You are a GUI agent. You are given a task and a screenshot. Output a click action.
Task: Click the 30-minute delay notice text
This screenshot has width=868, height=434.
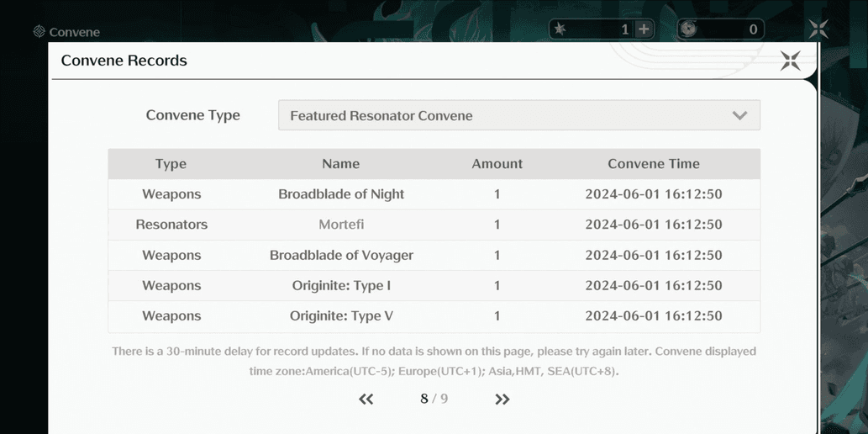pyautogui.click(x=434, y=362)
